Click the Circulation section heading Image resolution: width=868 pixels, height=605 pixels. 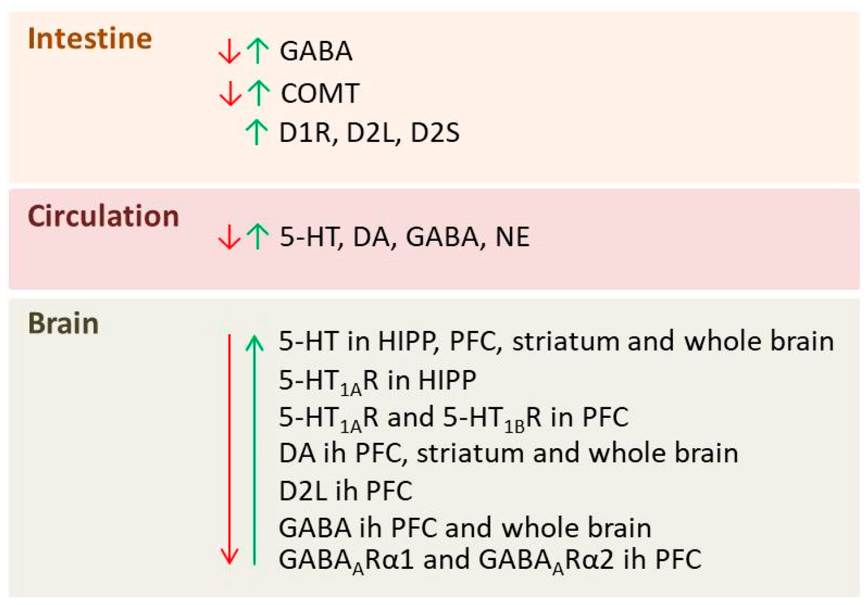pos(103,216)
